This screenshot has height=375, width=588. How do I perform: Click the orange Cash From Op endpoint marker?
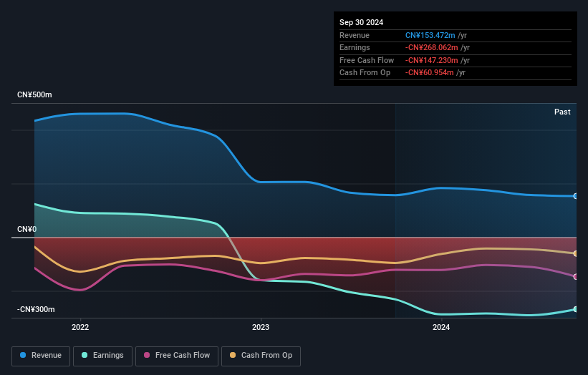(x=576, y=253)
